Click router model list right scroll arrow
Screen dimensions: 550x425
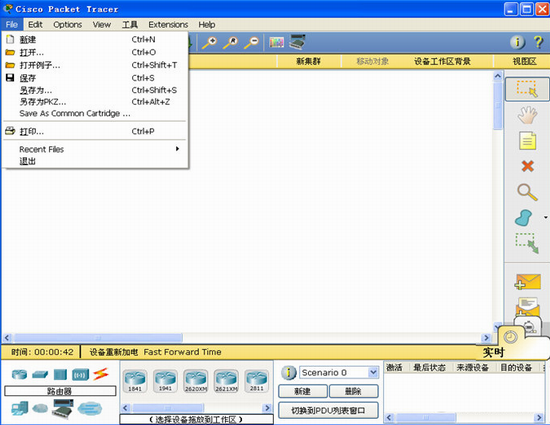click(267, 408)
